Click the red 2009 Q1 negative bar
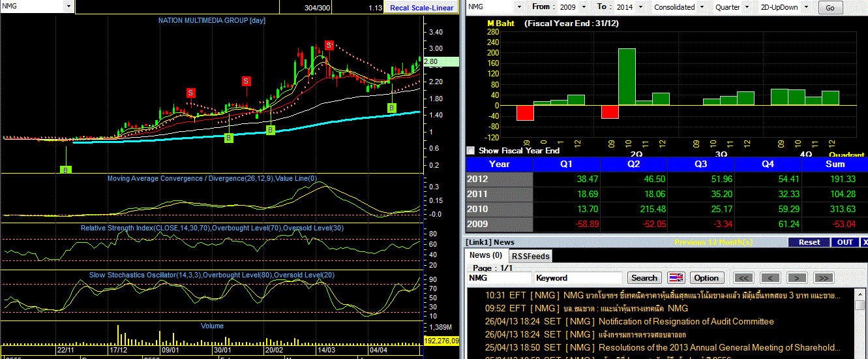Viewport: 868px width, 359px height. [x=525, y=112]
